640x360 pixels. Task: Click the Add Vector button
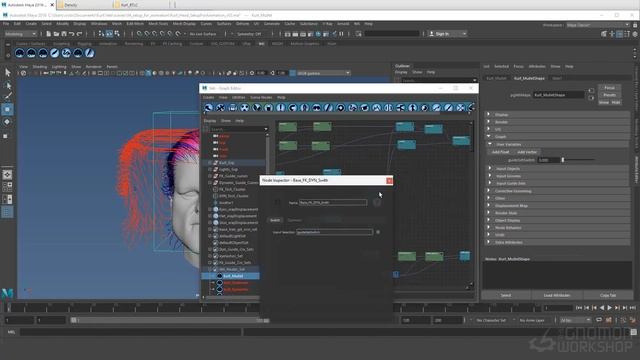click(x=527, y=152)
